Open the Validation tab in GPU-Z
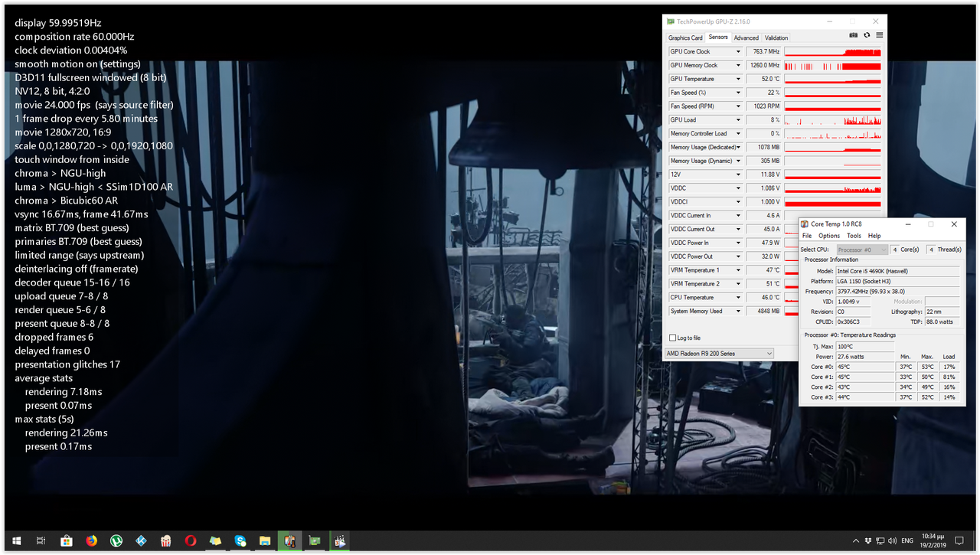 pos(776,38)
